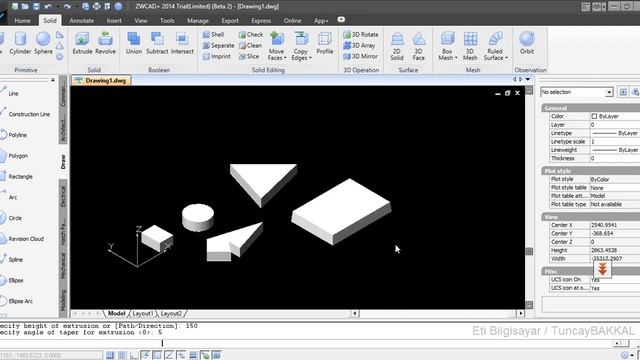Apply the Intersect boolean operation
The image size is (640, 360).
click(182, 43)
